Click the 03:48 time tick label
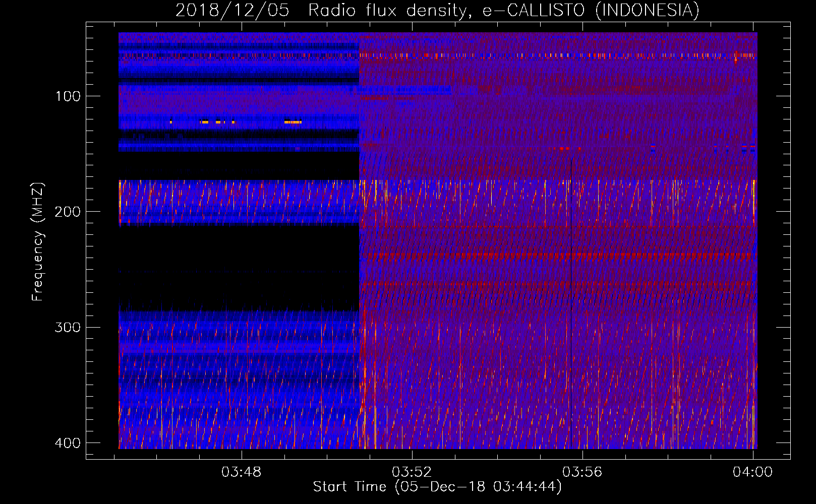The height and width of the screenshot is (504, 816). [242, 472]
